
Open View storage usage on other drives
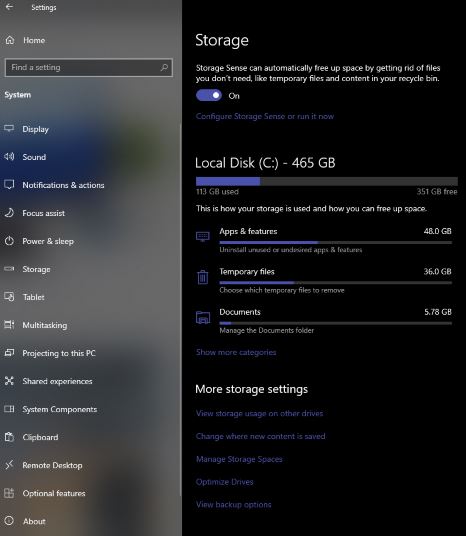click(x=259, y=413)
